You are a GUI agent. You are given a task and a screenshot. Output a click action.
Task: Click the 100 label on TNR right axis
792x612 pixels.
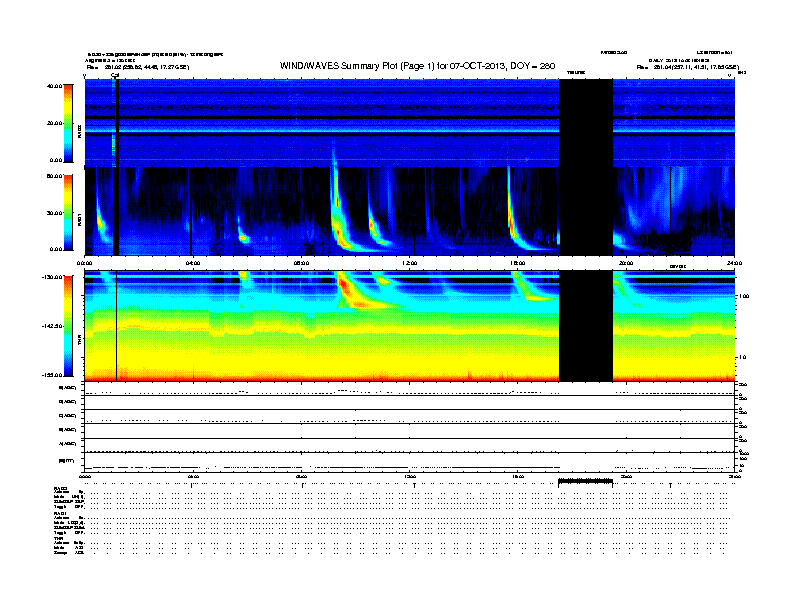point(744,296)
